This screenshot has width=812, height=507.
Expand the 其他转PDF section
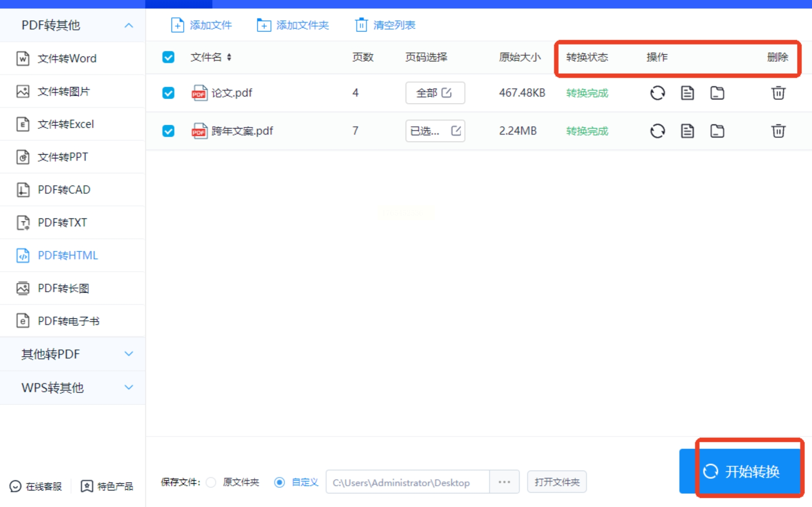tap(129, 354)
